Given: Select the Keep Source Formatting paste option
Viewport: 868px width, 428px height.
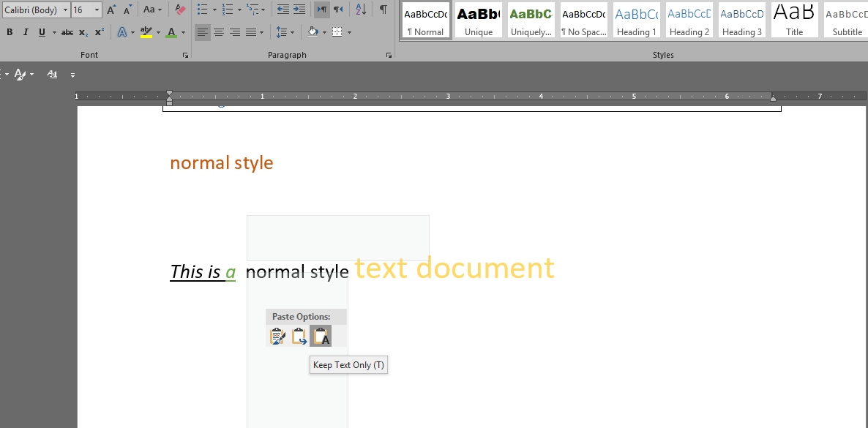Looking at the screenshot, I should pyautogui.click(x=277, y=336).
